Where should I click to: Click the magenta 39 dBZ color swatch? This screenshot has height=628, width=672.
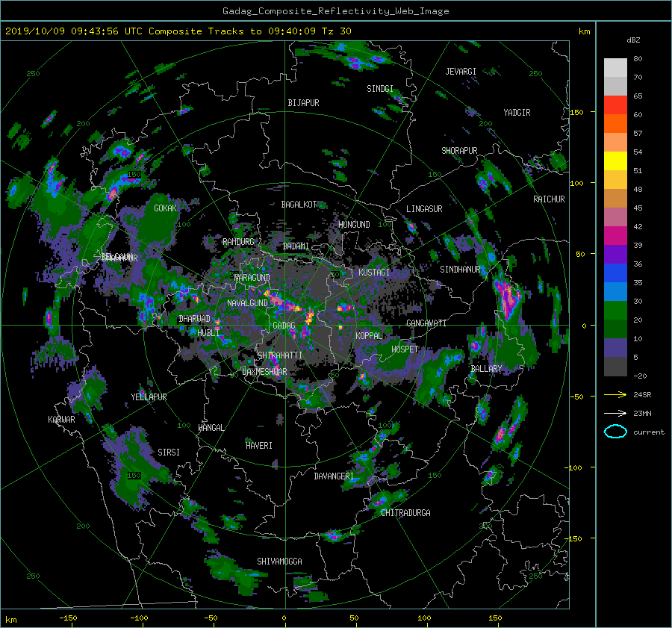(x=615, y=236)
